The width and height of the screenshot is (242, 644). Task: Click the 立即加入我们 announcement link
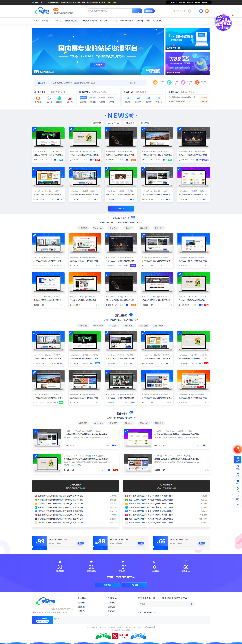(111, 3)
